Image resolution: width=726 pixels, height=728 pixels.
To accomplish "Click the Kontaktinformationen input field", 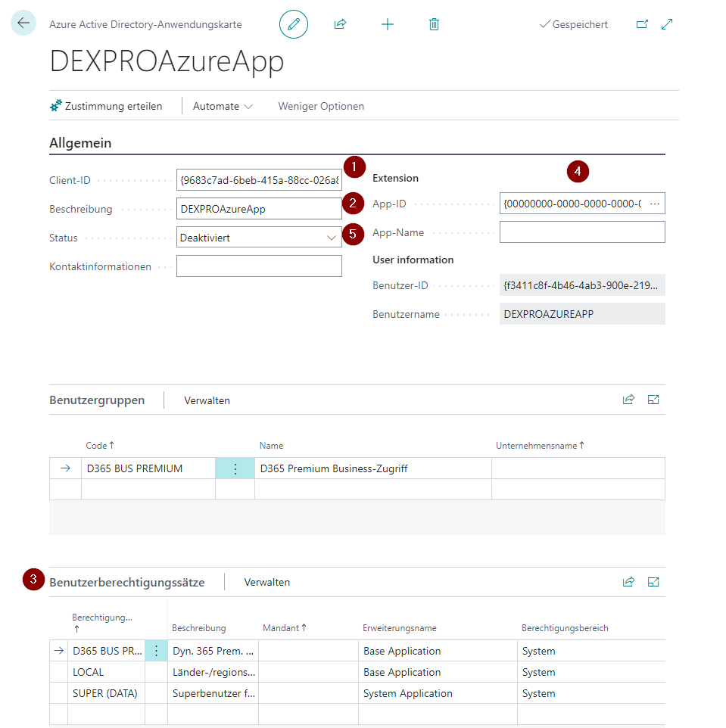I will 259,266.
